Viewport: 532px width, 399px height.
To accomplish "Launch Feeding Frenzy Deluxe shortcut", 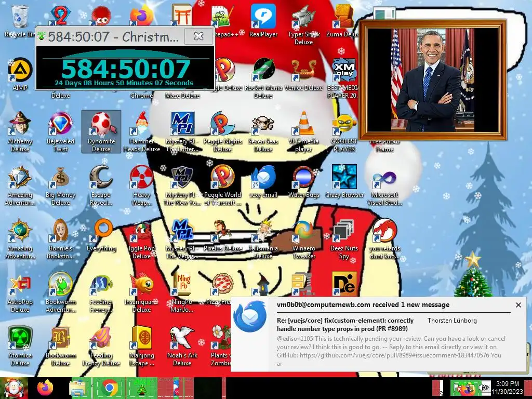I will click(x=101, y=346).
